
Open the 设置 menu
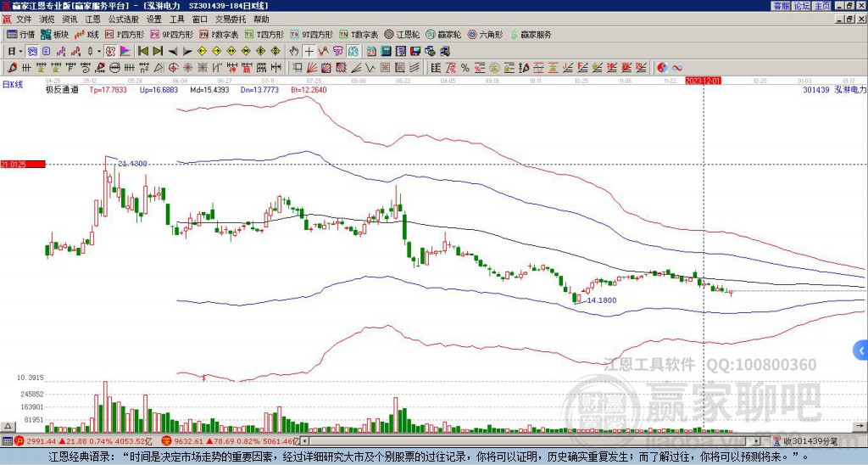click(x=154, y=20)
